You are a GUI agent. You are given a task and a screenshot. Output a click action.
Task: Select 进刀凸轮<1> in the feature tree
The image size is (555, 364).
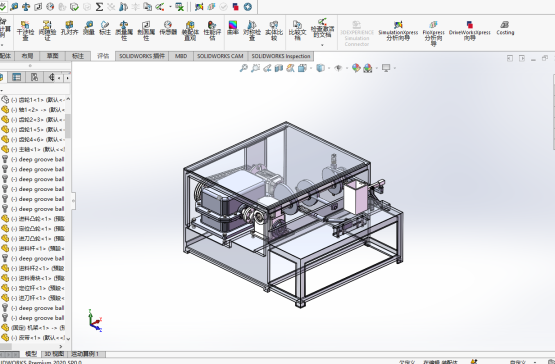[x=33, y=238]
